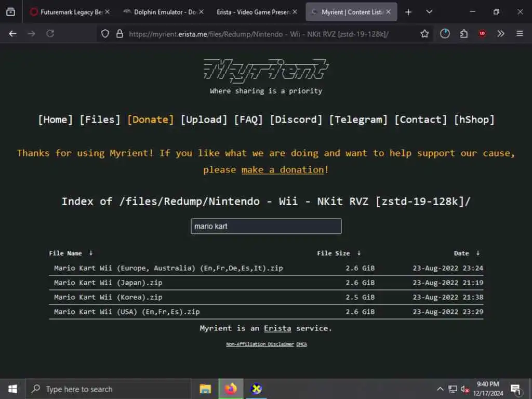This screenshot has width=532, height=399.
Task: Click the 2.5 GiB size cell
Action: point(360,297)
